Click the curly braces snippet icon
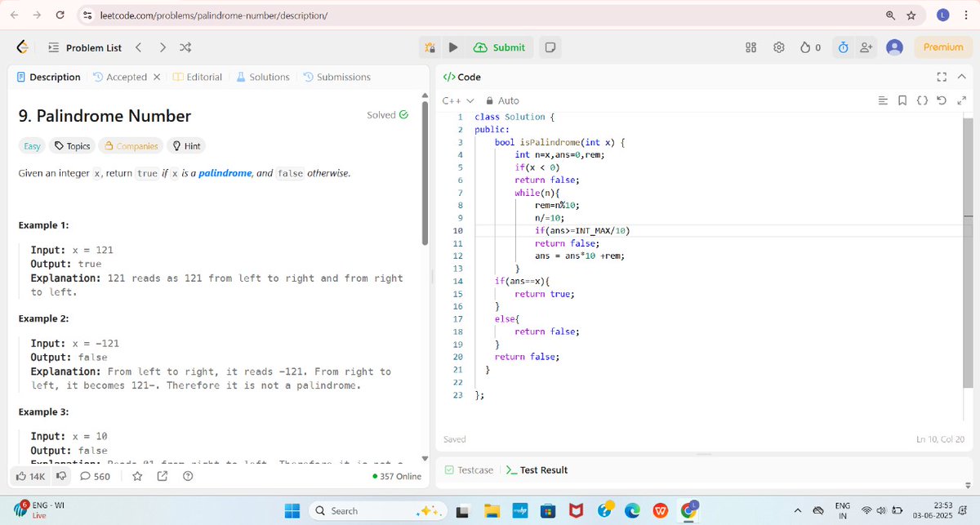980x525 pixels. 921,100
